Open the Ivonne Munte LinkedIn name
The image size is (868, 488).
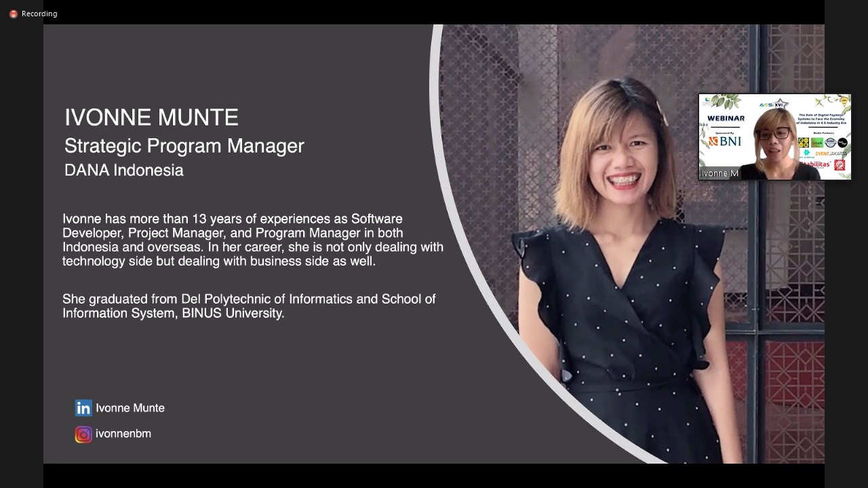click(130, 408)
